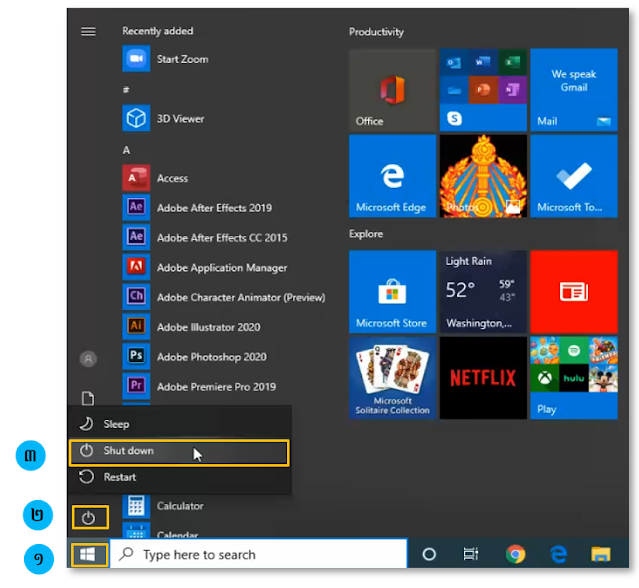This screenshot has height=588, width=639.
Task: Click the Power button icon
Action: [x=90, y=518]
